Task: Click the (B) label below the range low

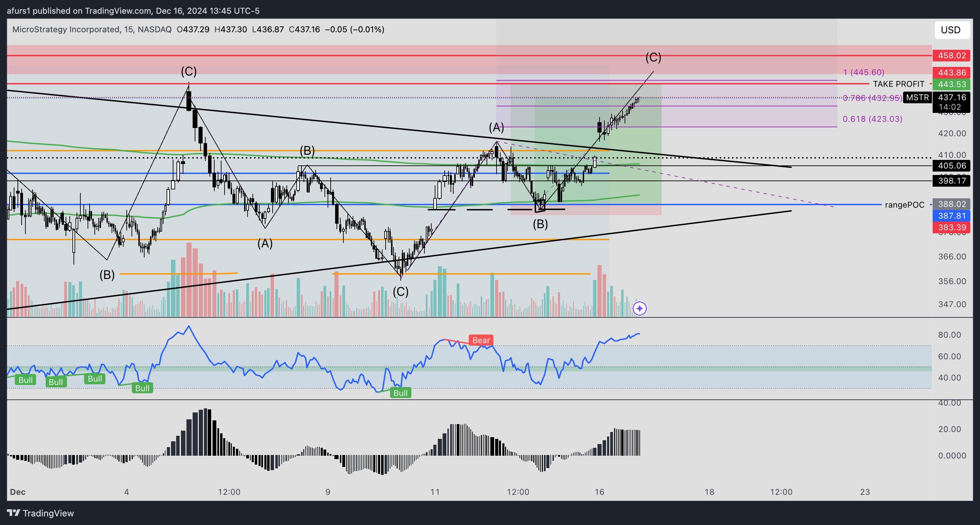Action: (x=540, y=224)
